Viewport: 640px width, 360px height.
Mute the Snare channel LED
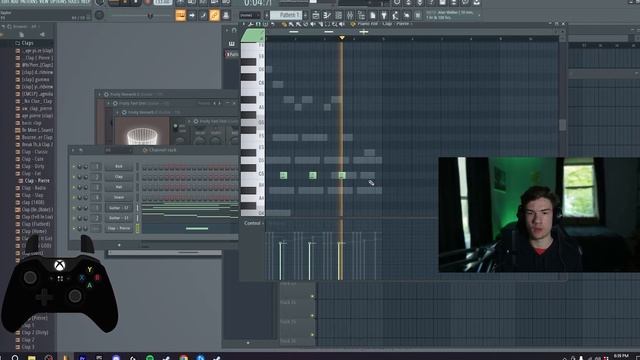point(74,198)
